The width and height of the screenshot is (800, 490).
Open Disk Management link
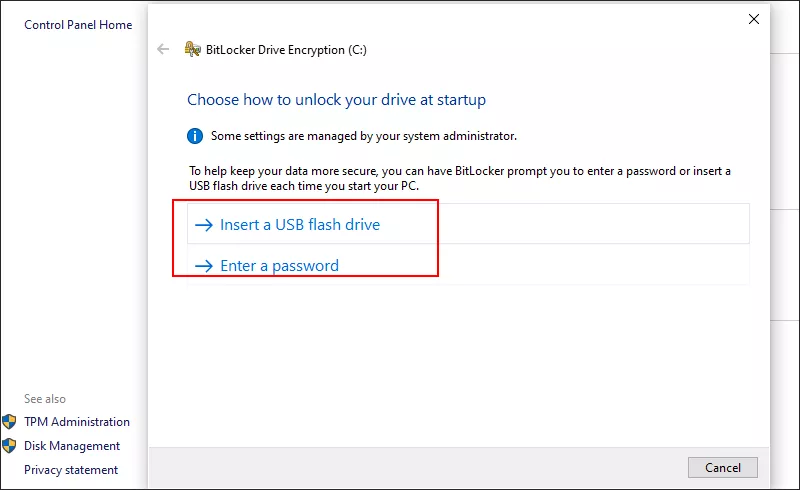(x=71, y=446)
